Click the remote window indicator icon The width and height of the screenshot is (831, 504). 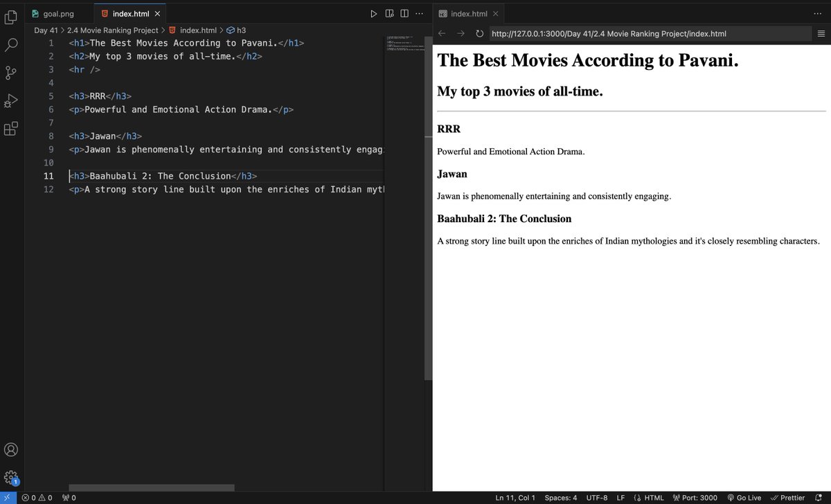[x=7, y=497]
